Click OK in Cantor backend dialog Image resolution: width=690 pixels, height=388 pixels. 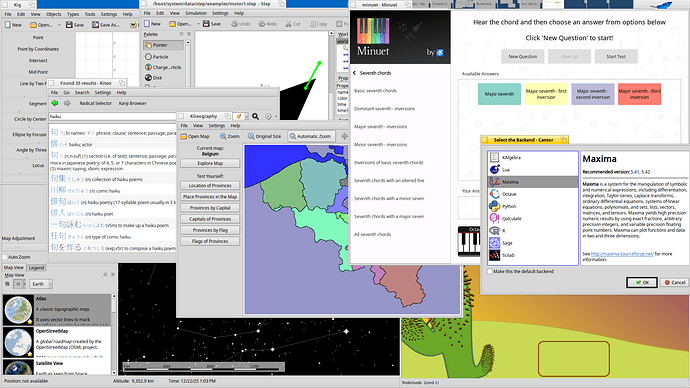(x=642, y=282)
